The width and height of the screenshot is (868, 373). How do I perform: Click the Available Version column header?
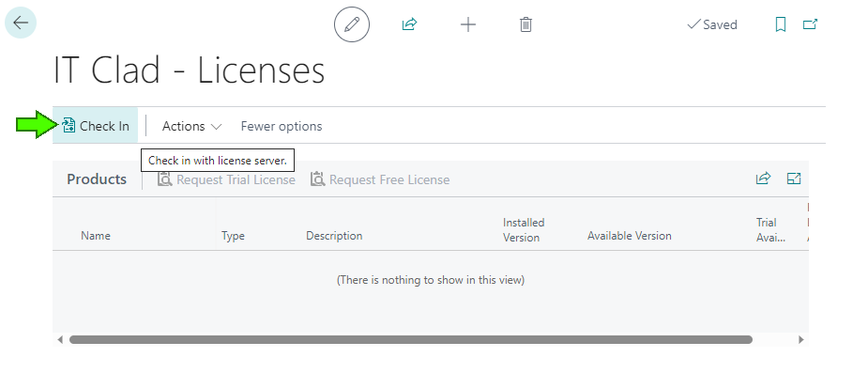click(x=630, y=236)
